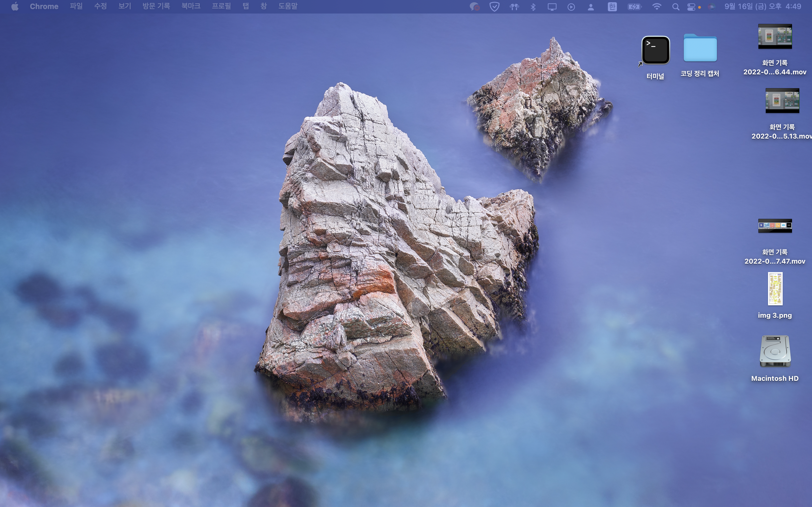Open the Control Center toggles icon
The image size is (812, 507).
point(691,7)
